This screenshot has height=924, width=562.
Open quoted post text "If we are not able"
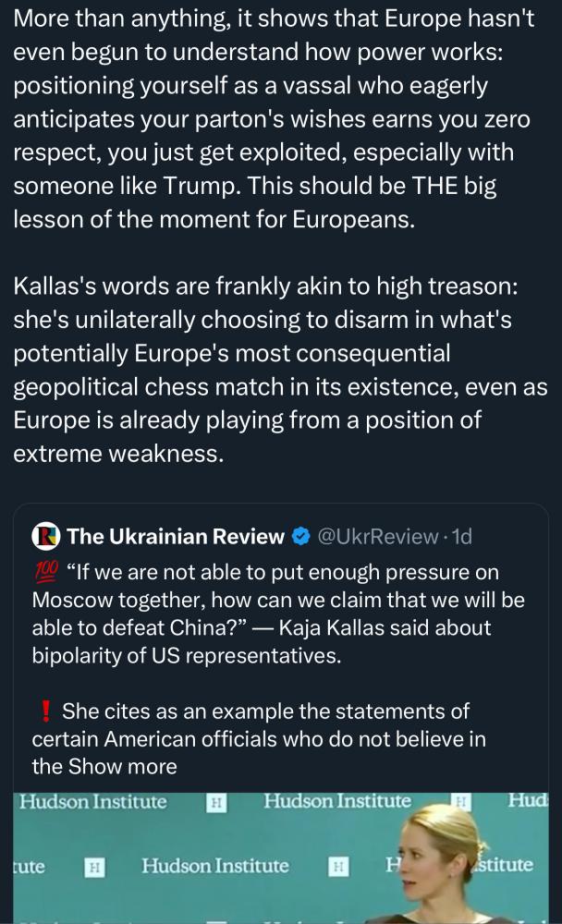278,614
